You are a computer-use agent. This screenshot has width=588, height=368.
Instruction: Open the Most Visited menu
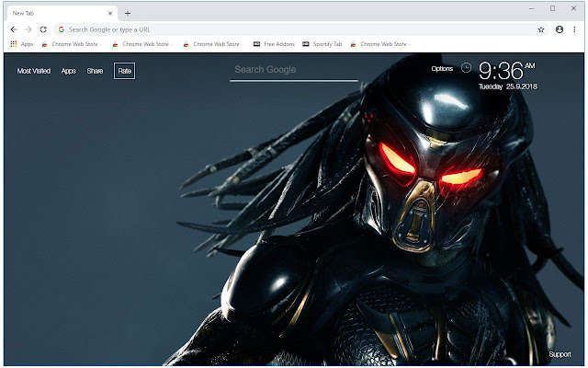pyautogui.click(x=34, y=71)
